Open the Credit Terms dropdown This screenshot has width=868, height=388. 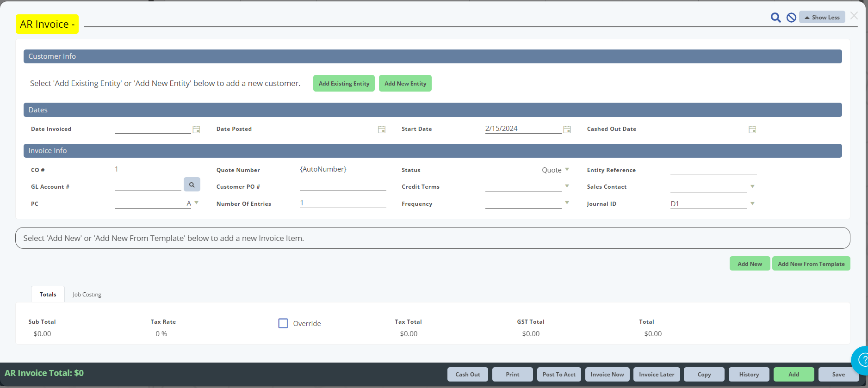click(x=567, y=186)
